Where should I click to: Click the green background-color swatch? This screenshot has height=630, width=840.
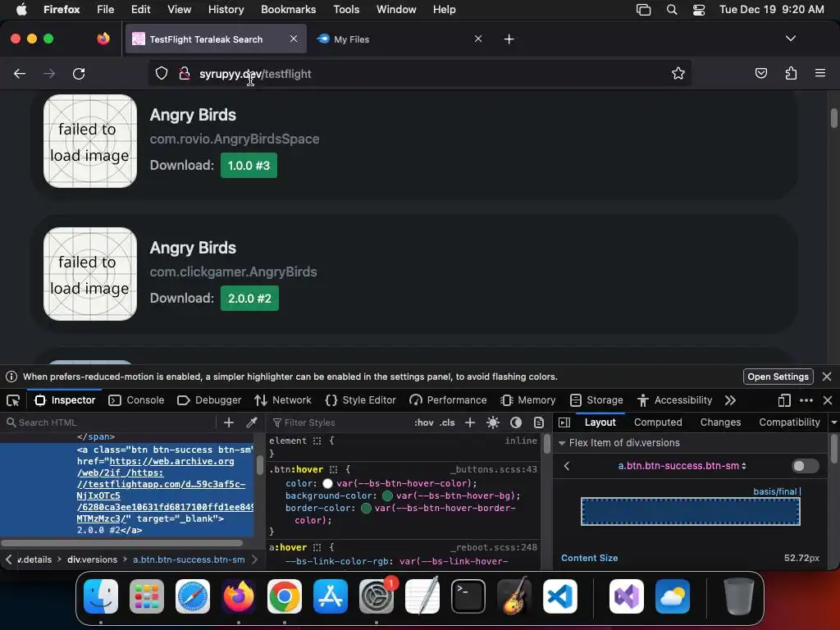click(387, 496)
